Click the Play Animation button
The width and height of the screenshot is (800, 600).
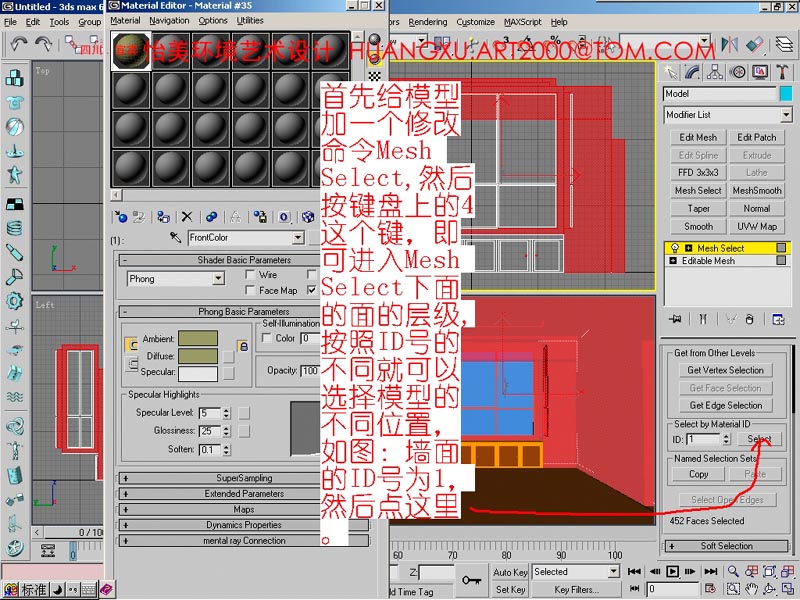(x=673, y=571)
